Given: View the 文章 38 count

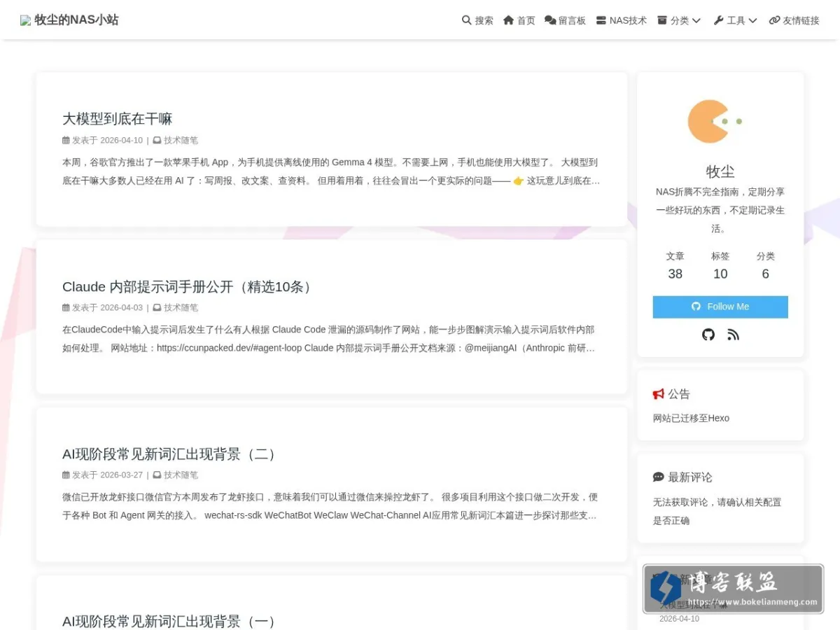Looking at the screenshot, I should tap(675, 266).
